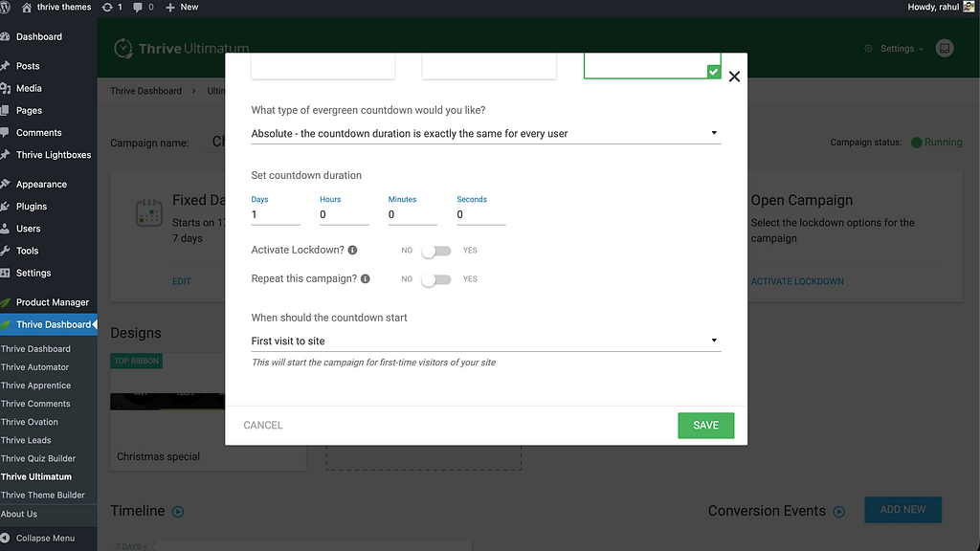
Task: Click the Days duration input field
Action: [x=275, y=215]
